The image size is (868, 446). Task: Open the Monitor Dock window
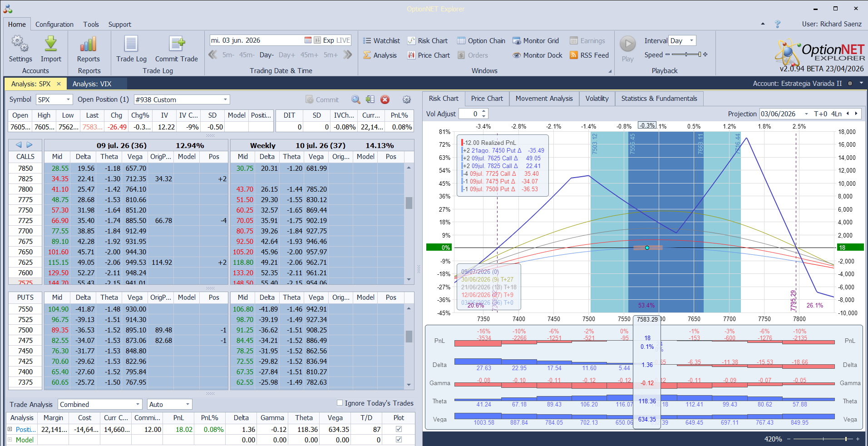pos(538,55)
